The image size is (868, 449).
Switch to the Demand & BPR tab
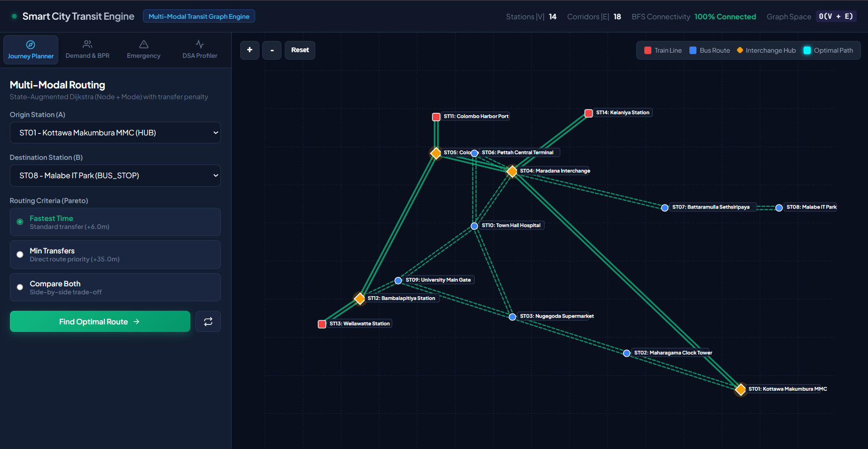(87, 50)
